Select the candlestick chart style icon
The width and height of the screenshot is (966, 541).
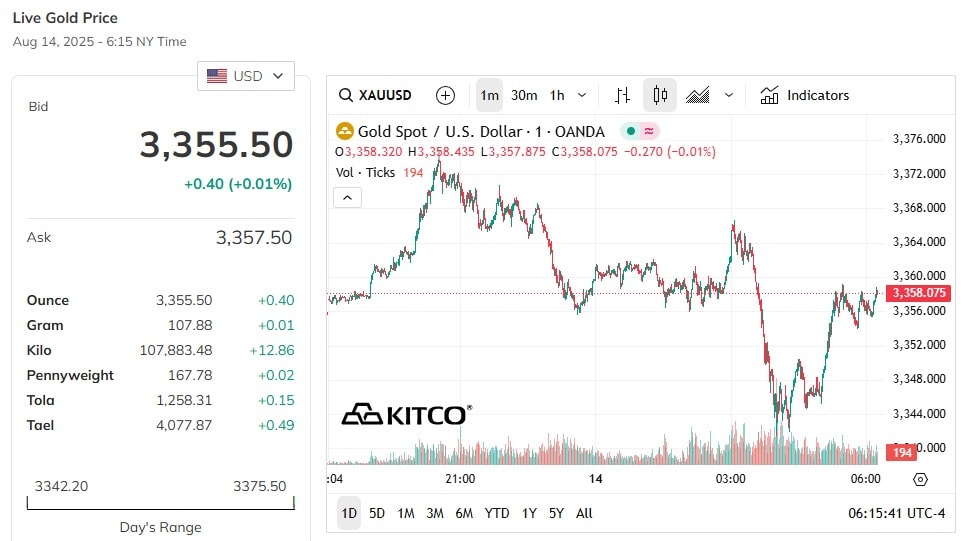point(660,96)
